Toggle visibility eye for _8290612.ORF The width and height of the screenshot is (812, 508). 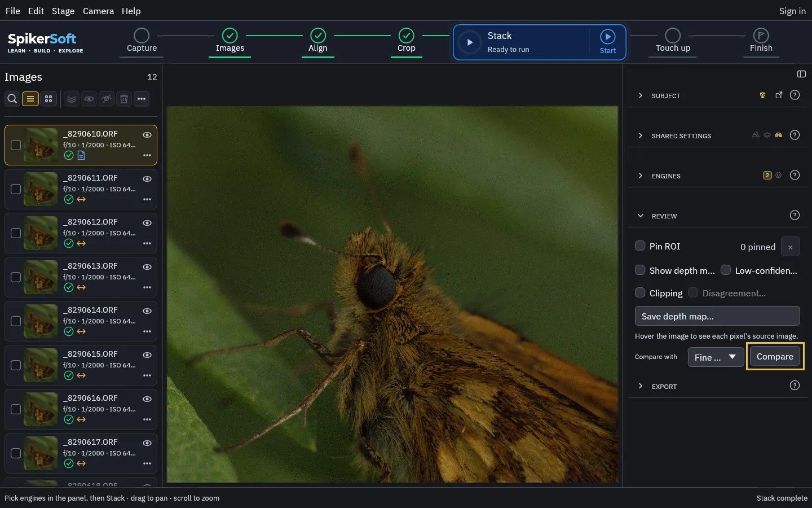click(147, 223)
